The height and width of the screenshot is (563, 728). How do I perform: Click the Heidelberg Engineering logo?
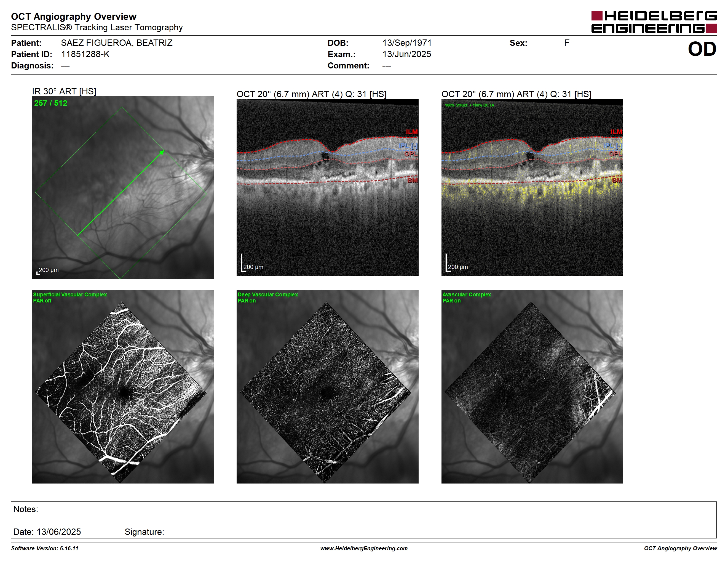[654, 22]
